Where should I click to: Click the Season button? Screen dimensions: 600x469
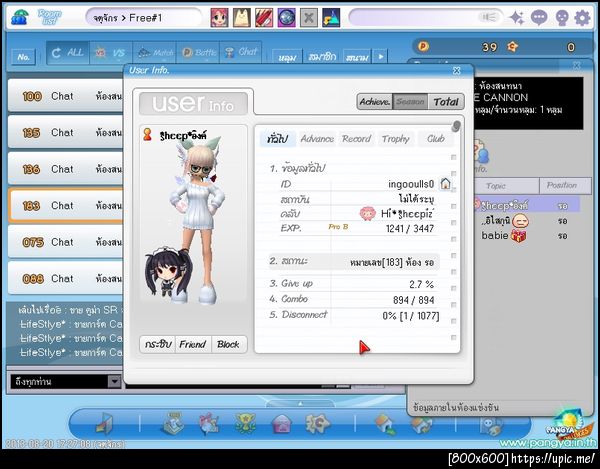point(410,102)
